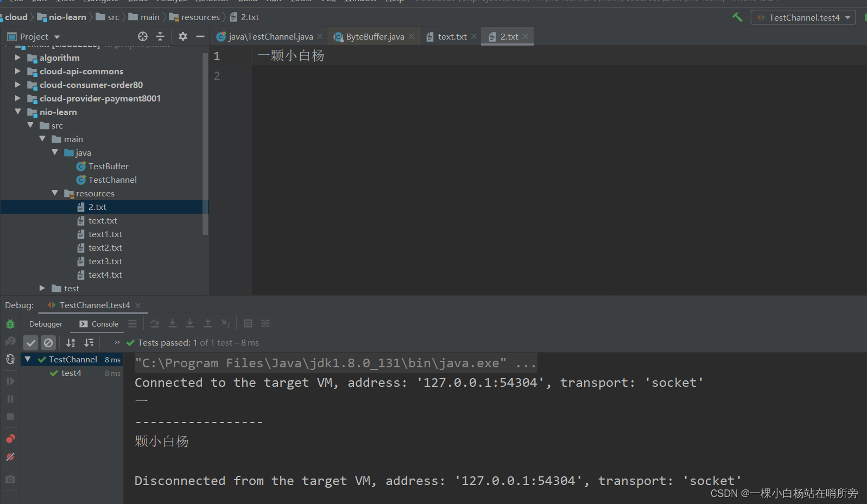867x504 pixels.
Task: Switch to the Debugger tab
Action: click(x=46, y=324)
